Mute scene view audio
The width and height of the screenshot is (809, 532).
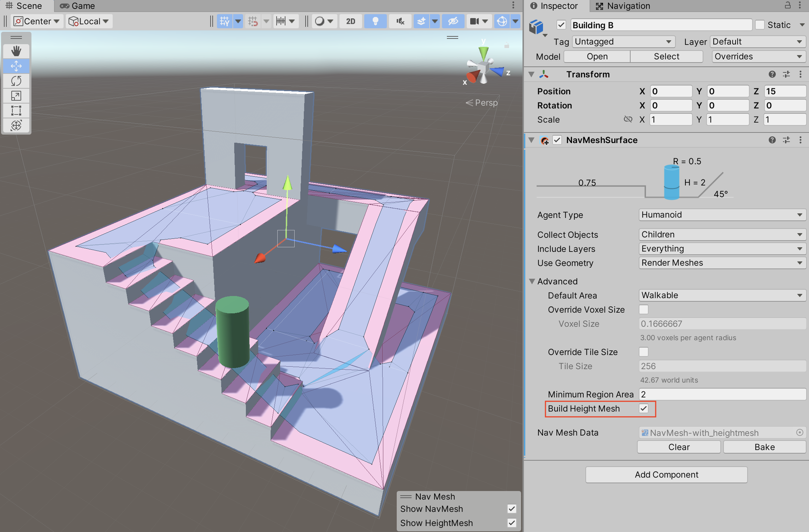tap(400, 21)
